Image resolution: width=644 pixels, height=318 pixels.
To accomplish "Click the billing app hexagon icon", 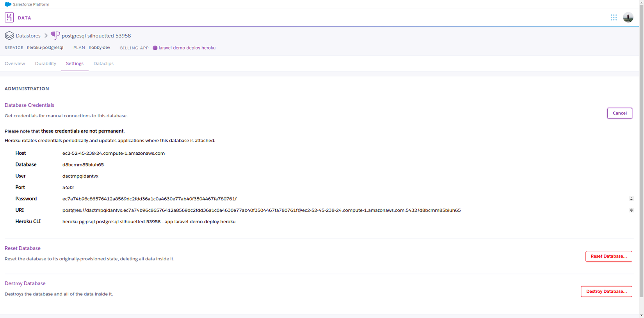I will [x=155, y=48].
